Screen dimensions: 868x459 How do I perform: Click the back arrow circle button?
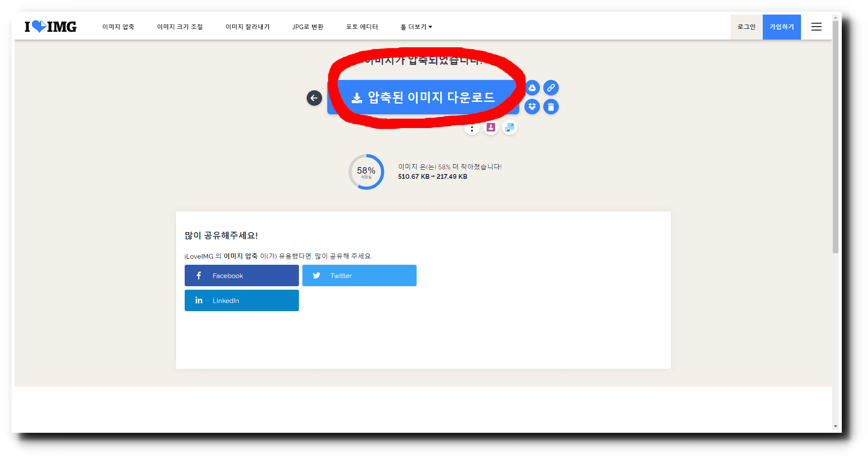314,98
